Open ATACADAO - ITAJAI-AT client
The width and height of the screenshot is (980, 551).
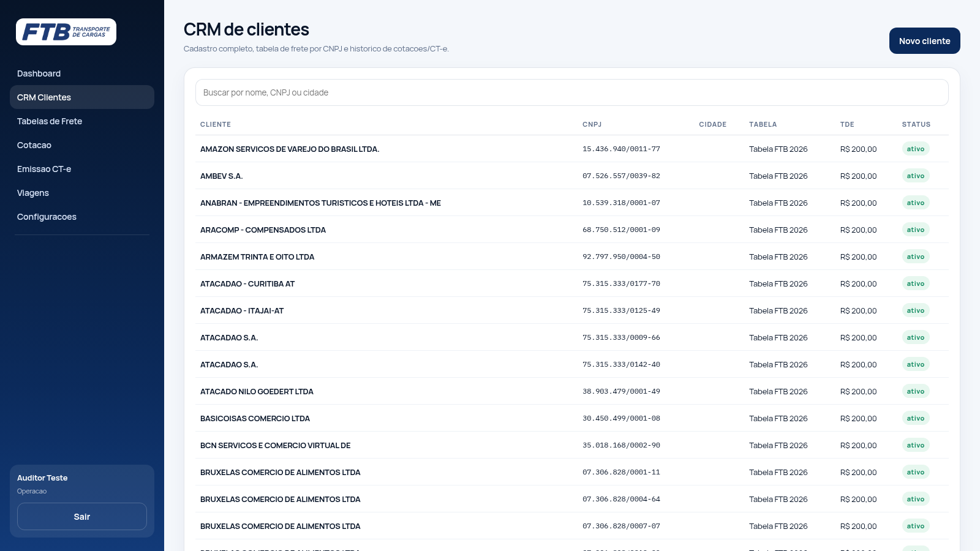click(572, 310)
